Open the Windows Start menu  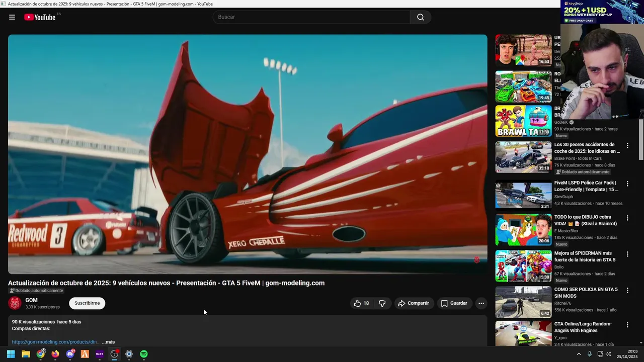click(11, 354)
